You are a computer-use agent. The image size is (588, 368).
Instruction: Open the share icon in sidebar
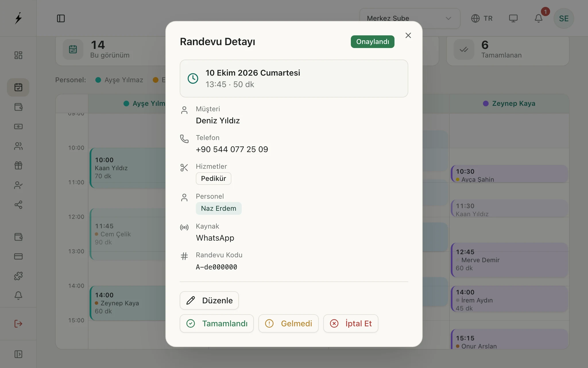click(x=18, y=205)
